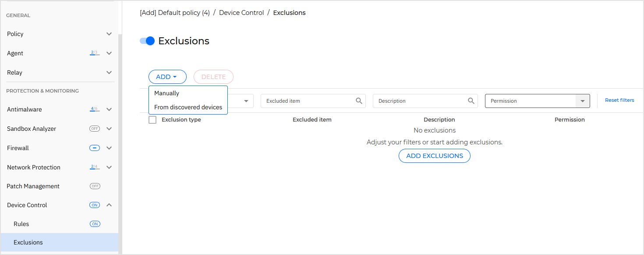
Task: Click the Sandbox Analyzer OFF indicator
Action: click(x=94, y=128)
